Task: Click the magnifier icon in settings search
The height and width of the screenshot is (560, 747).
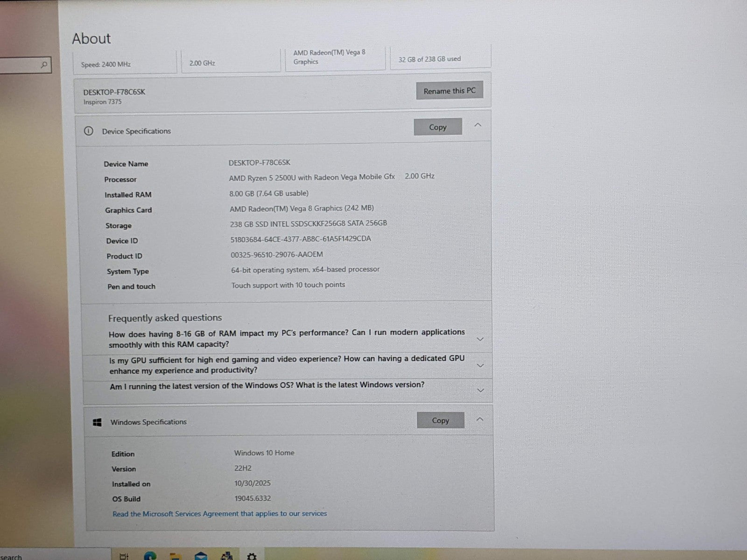Action: click(x=44, y=65)
